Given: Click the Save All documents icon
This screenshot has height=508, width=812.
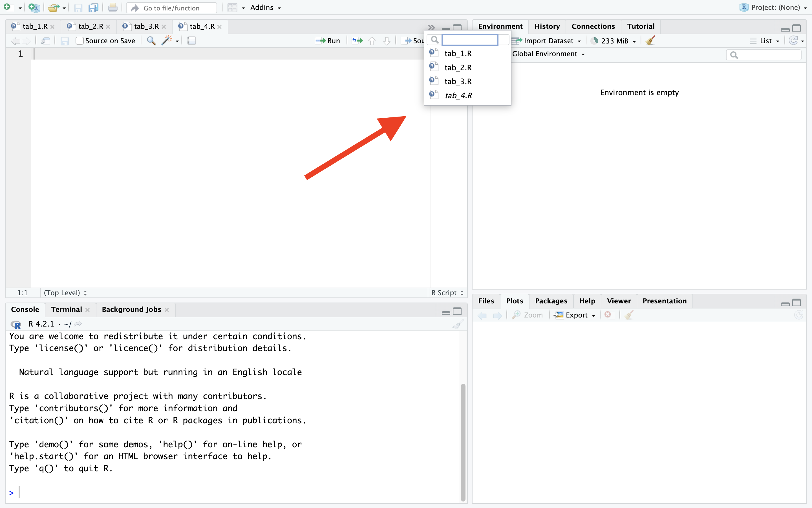Looking at the screenshot, I should [x=93, y=7].
